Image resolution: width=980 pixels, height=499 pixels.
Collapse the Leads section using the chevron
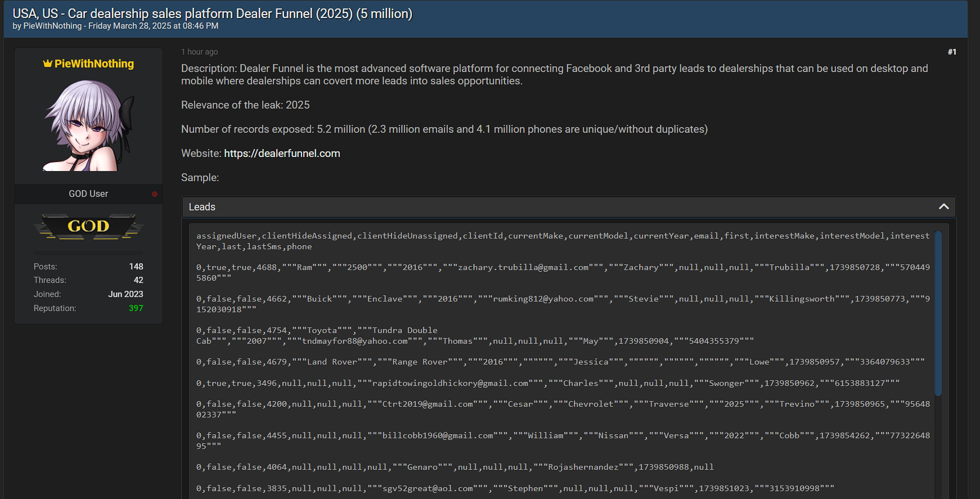click(x=943, y=207)
